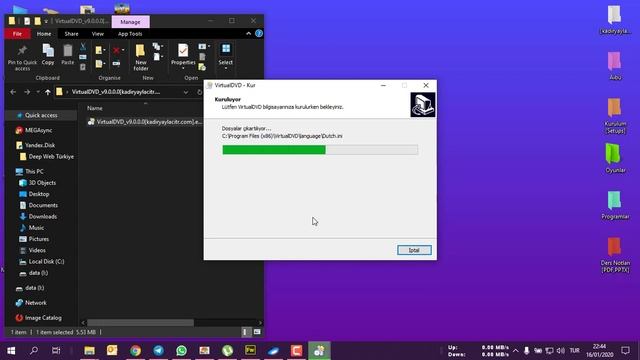Click the Paste button in the ribbon
Screen dimensions: 640x360
(67, 55)
